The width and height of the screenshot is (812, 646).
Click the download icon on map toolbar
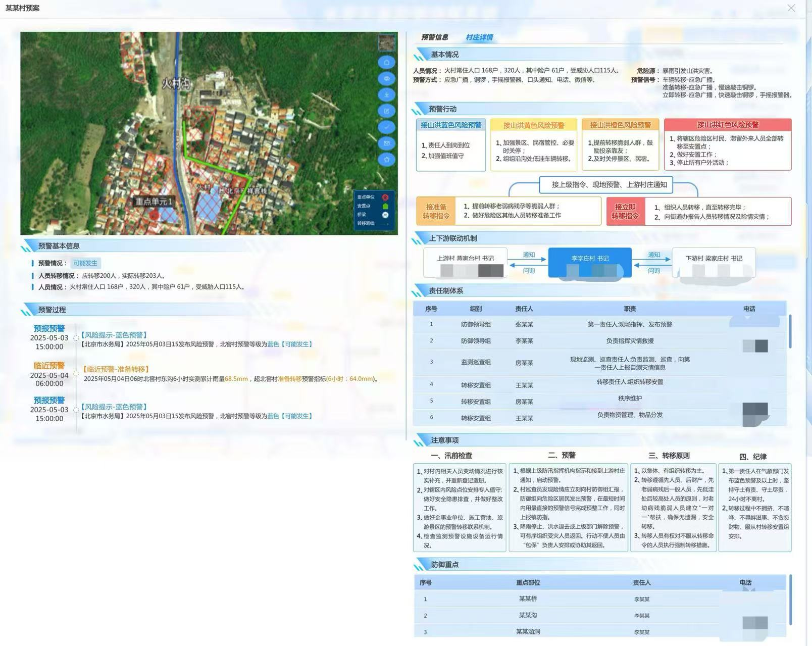[x=386, y=94]
